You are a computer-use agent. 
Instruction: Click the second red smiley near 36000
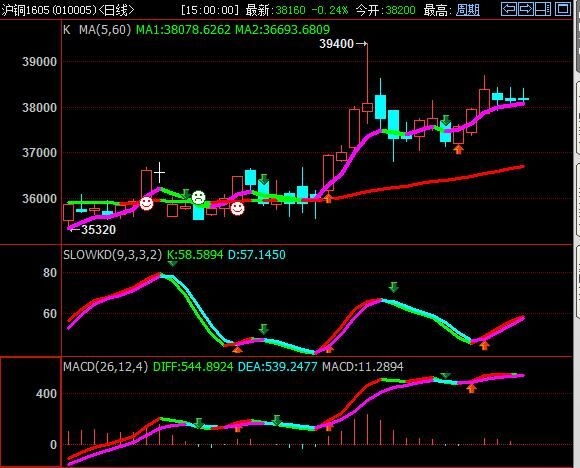click(x=237, y=208)
